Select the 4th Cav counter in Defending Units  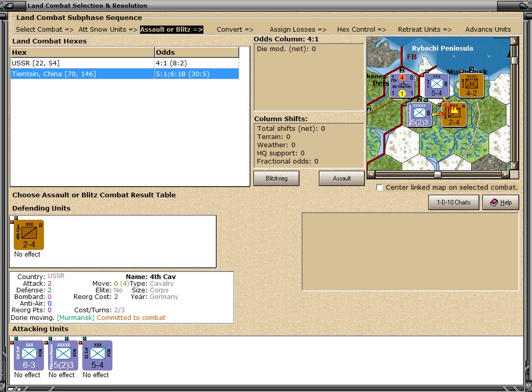[x=29, y=235]
